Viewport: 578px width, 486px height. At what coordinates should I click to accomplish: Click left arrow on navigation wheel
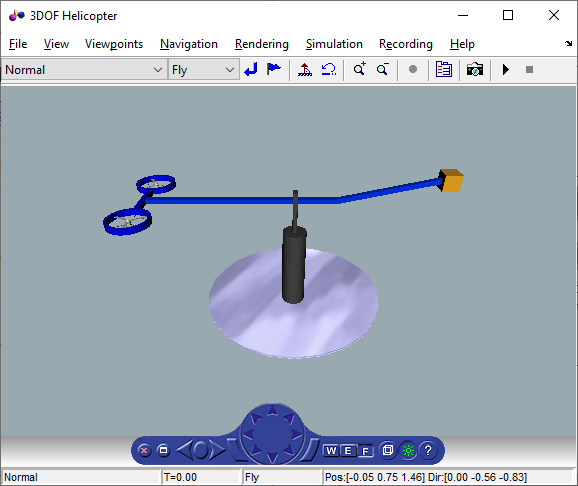click(x=249, y=434)
